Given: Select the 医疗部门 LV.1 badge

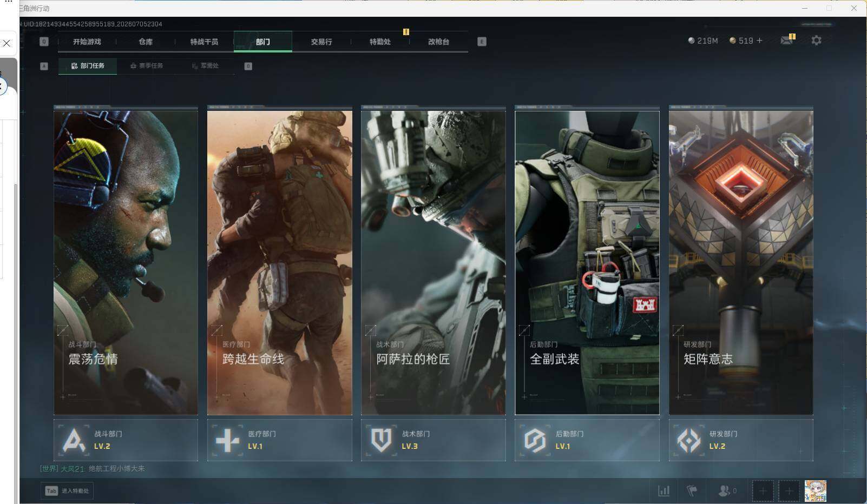Looking at the screenshot, I should coord(279,440).
